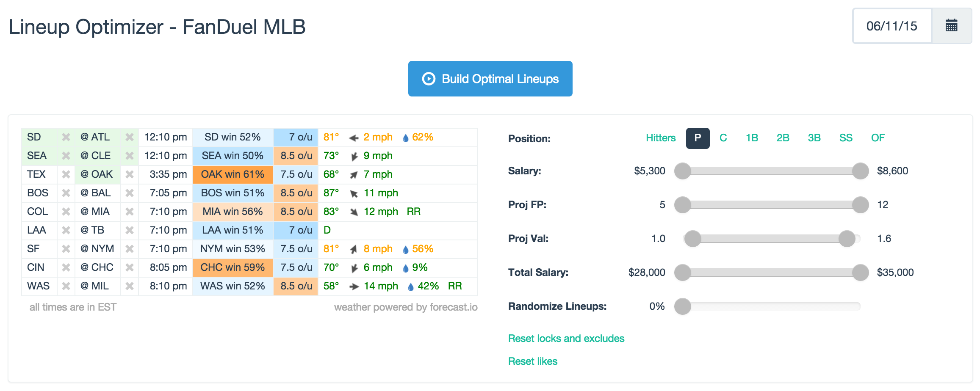
Task: Exclude SD team with its X icon
Action: [x=66, y=137]
